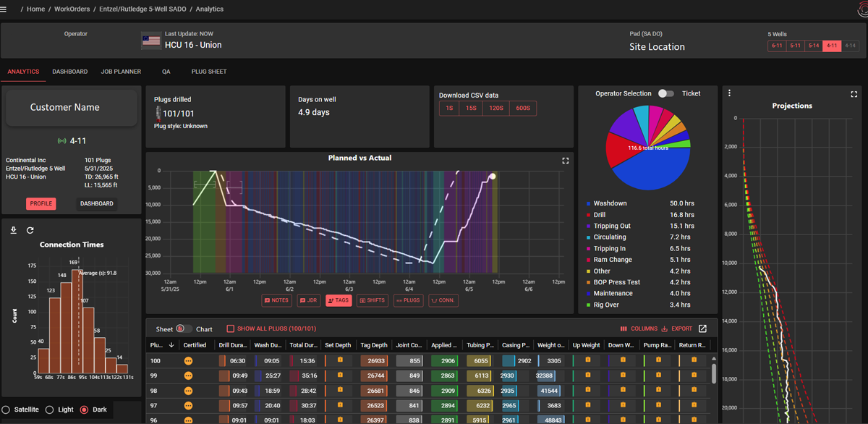Open the Plug Sheet tab
Image resolution: width=868 pixels, height=424 pixels.
(208, 72)
